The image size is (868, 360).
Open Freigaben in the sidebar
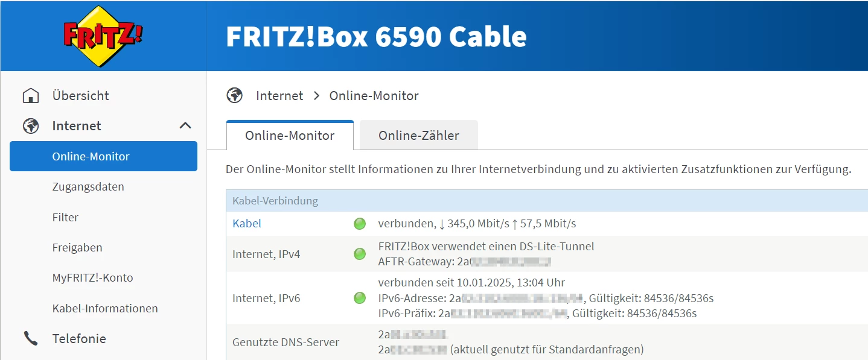pos(77,247)
